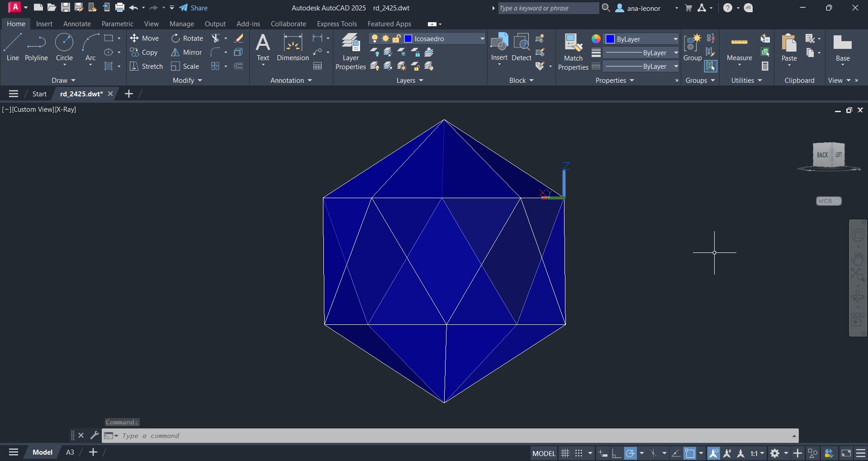Activate the Mirror tool
Image resolution: width=868 pixels, height=461 pixels.
pos(186,52)
